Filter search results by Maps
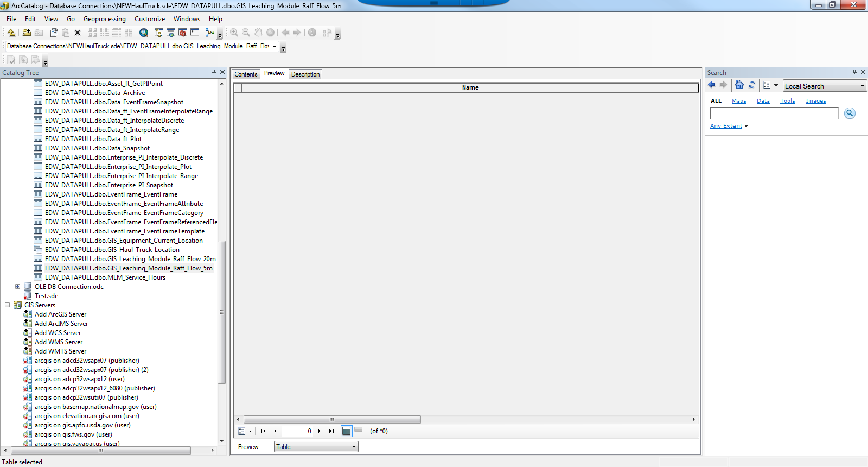 point(739,101)
